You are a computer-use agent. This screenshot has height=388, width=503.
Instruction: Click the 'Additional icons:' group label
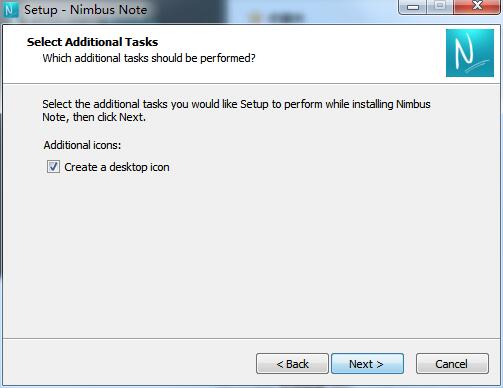click(x=82, y=145)
